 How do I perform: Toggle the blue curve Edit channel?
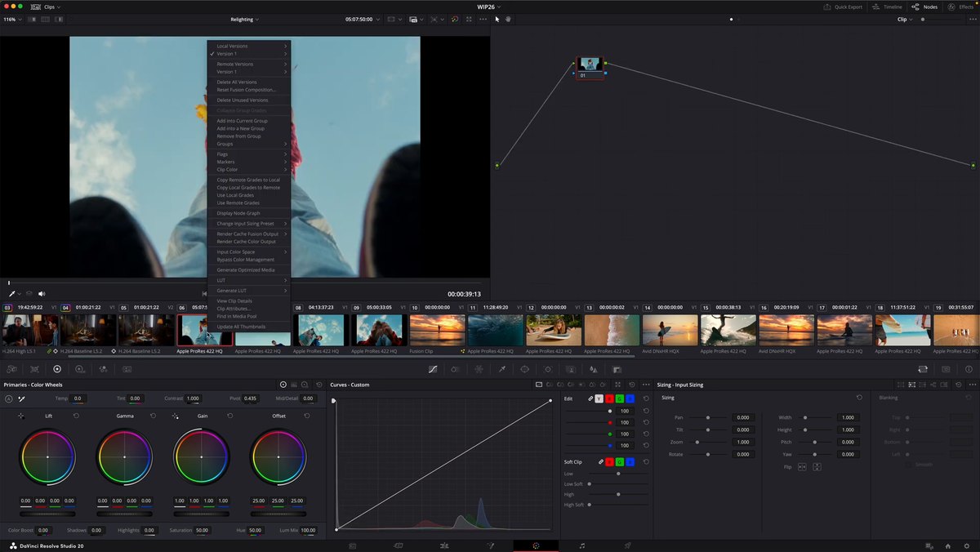coord(630,398)
